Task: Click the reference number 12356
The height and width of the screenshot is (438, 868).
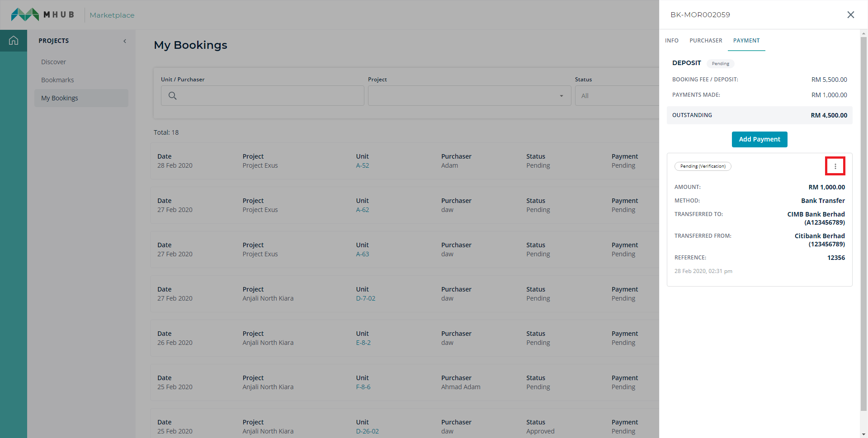Action: click(836, 258)
